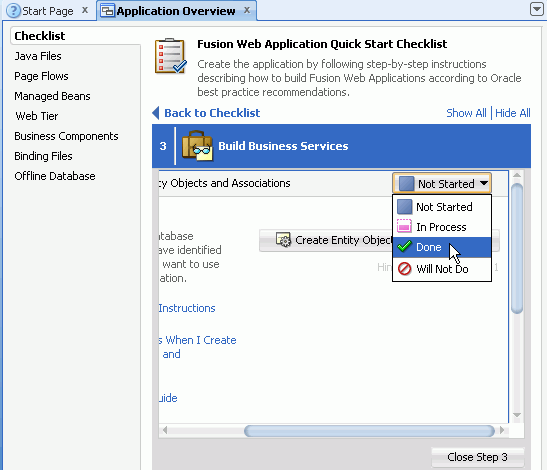Click the Show All link
The image size is (547, 470).
[x=466, y=113]
